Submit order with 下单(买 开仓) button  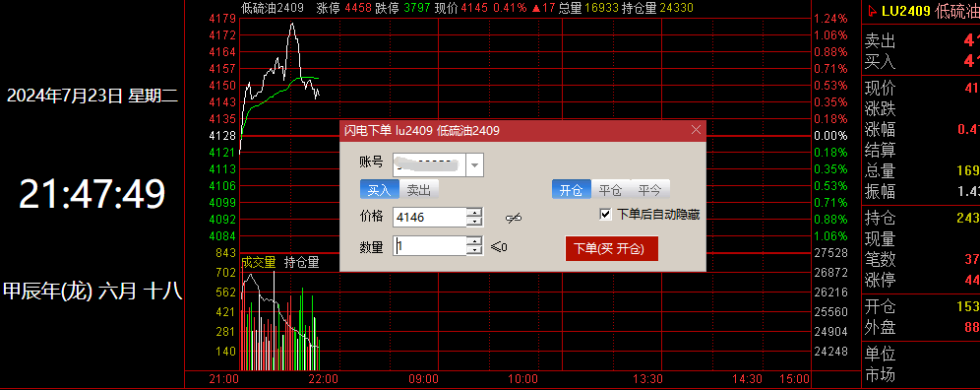pos(612,248)
